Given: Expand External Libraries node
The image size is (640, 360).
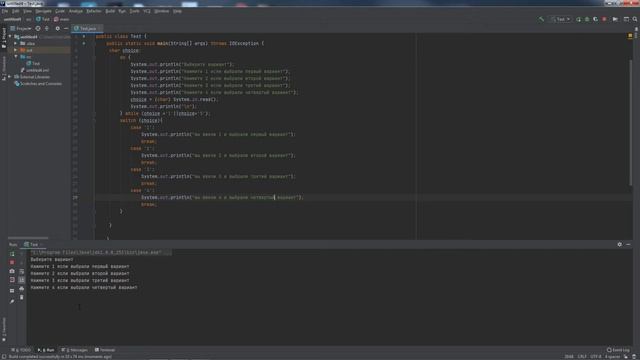Looking at the screenshot, I should click(10, 77).
